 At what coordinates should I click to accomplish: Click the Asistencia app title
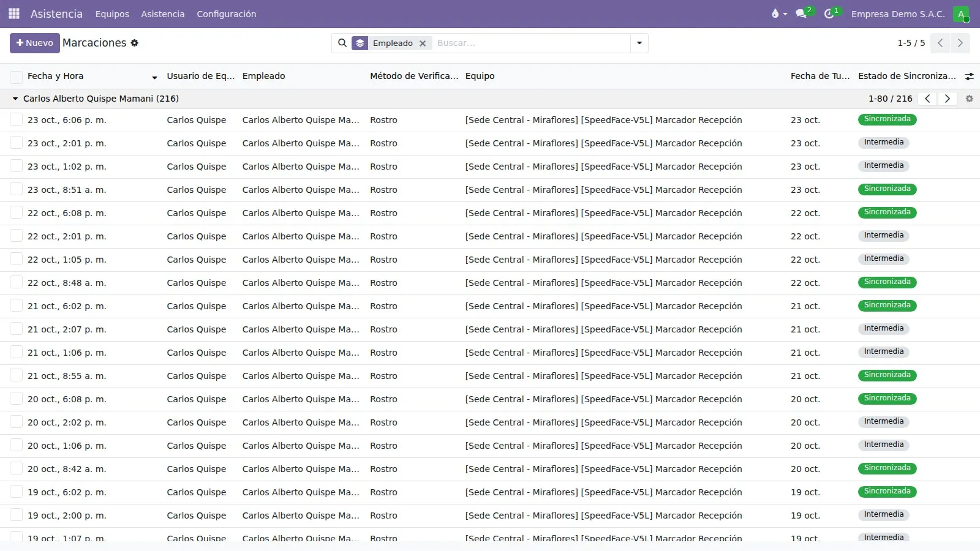point(56,13)
